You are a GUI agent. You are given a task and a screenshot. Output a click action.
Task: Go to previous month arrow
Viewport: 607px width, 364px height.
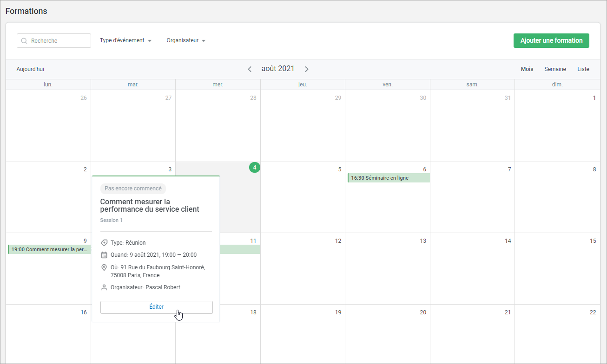(x=250, y=69)
